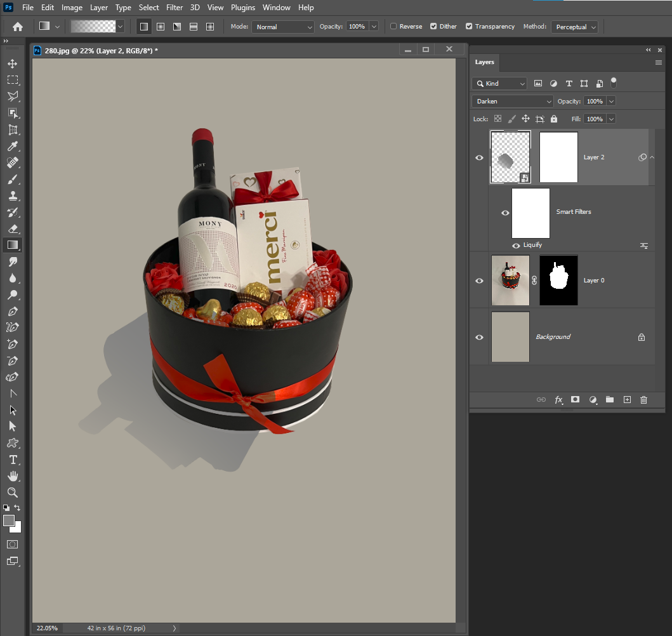Screen dimensions: 672x636
Task: Disable the Dither checkbox
Action: 433,27
